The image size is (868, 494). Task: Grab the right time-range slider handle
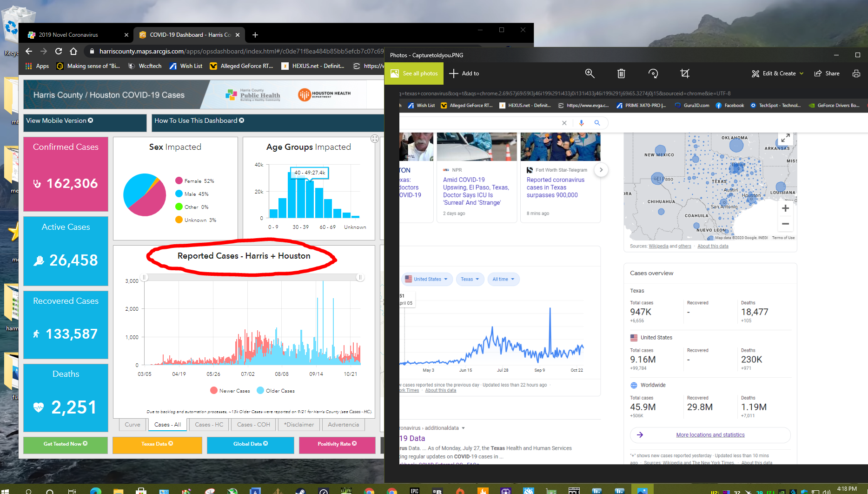(360, 278)
